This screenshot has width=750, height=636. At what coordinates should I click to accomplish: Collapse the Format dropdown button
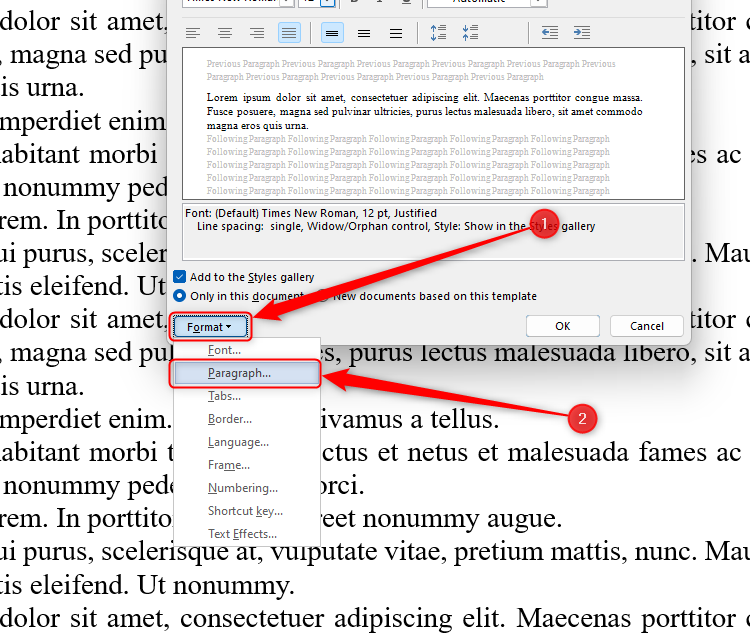tap(209, 327)
